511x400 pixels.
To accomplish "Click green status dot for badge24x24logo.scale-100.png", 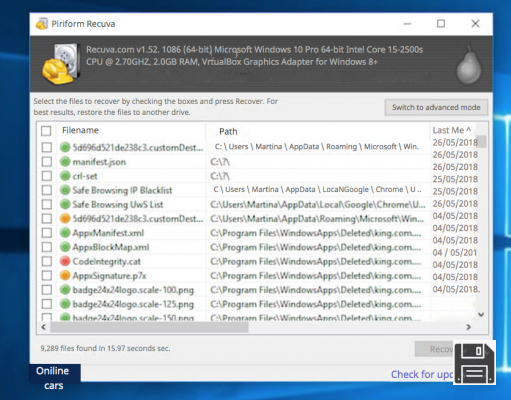I will [x=65, y=290].
